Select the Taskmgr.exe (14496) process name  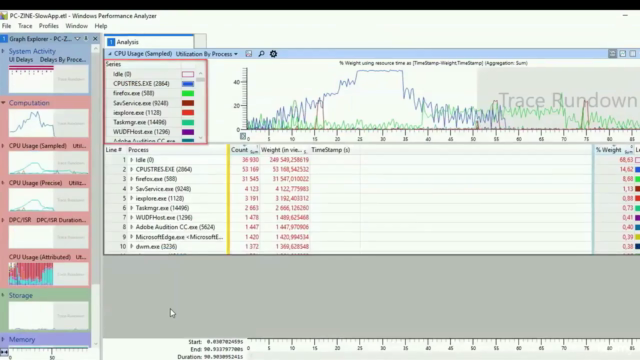[x=162, y=208]
